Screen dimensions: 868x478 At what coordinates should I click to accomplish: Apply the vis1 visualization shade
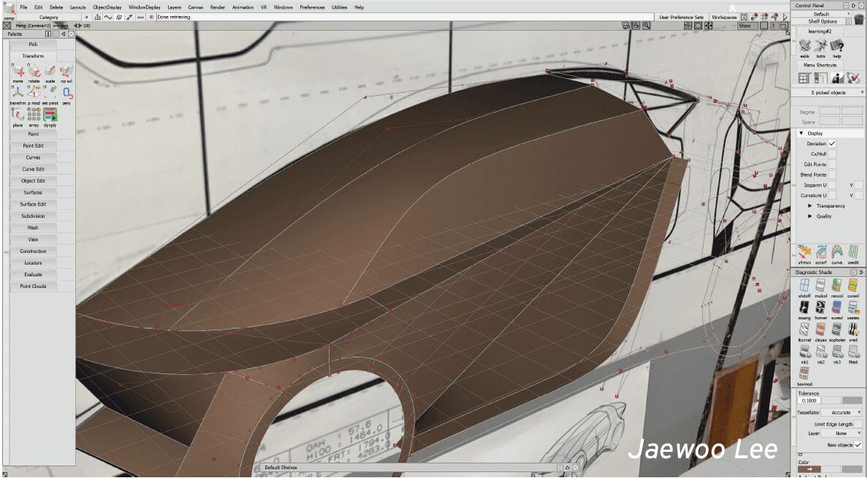pos(804,352)
